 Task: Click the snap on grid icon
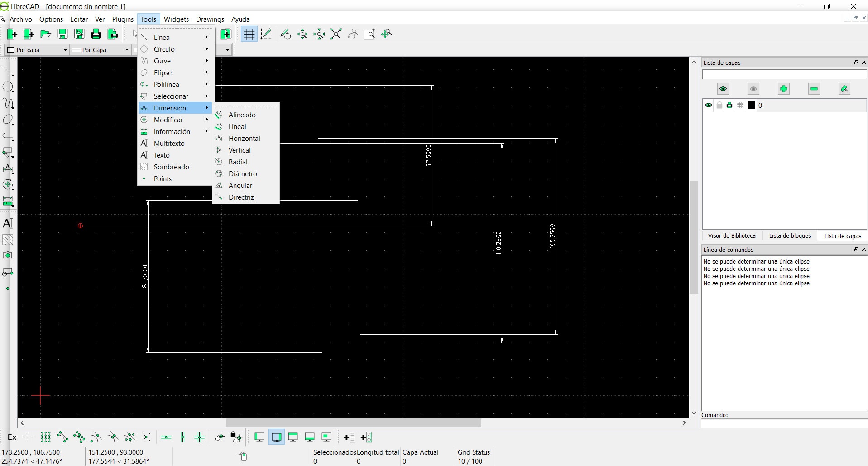(45, 437)
